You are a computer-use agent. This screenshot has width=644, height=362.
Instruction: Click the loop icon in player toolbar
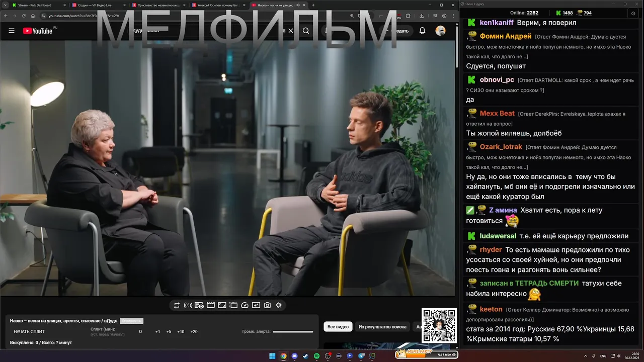177,305
